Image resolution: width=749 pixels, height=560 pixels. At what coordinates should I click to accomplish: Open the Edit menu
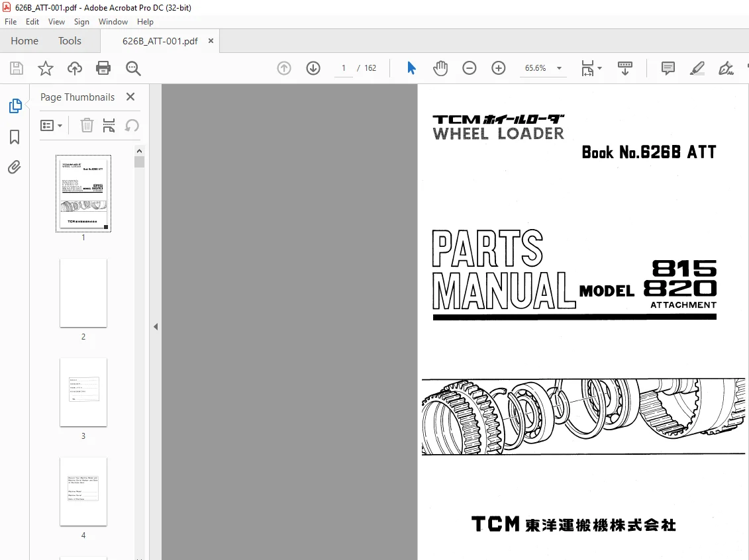(32, 22)
